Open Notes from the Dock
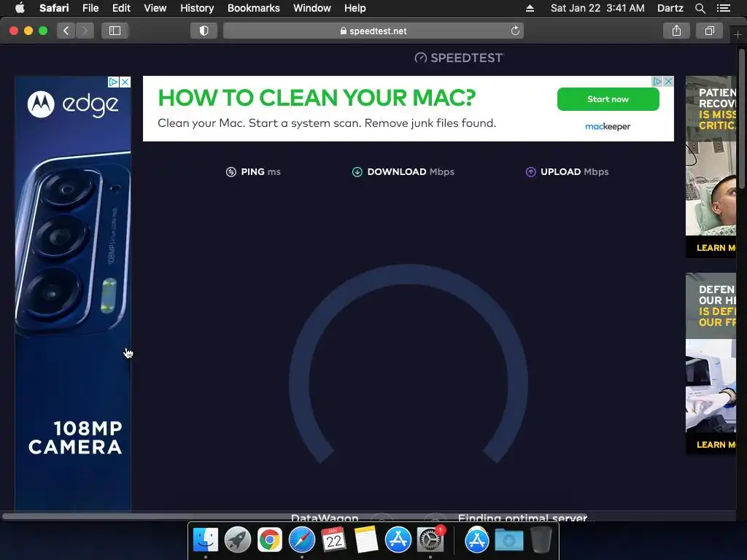The width and height of the screenshot is (747, 560). pyautogui.click(x=365, y=540)
